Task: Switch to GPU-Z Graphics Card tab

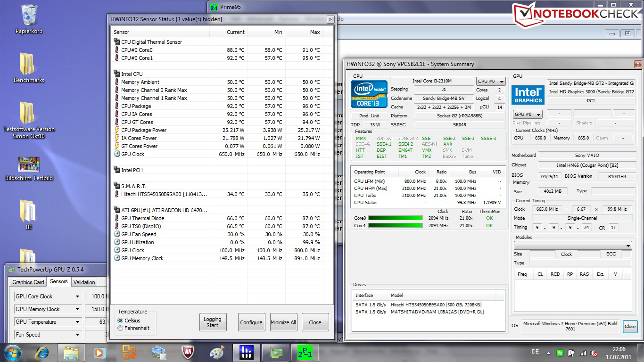Action: pyautogui.click(x=28, y=282)
